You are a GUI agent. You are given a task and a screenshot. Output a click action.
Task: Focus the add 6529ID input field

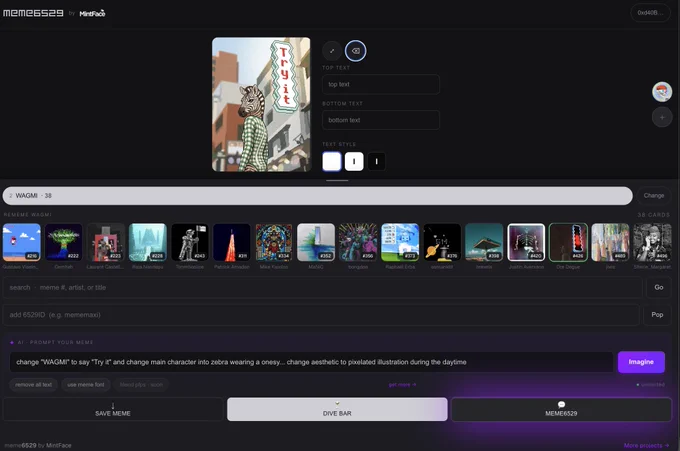pos(321,315)
